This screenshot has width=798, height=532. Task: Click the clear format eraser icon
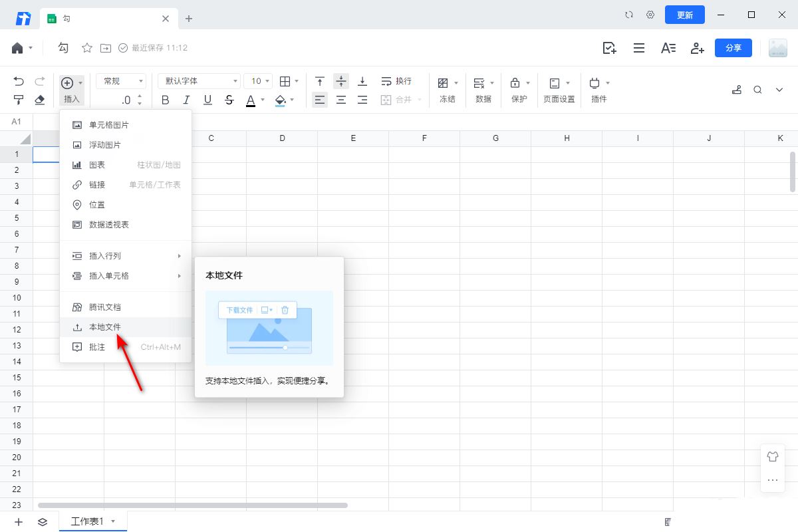39,100
